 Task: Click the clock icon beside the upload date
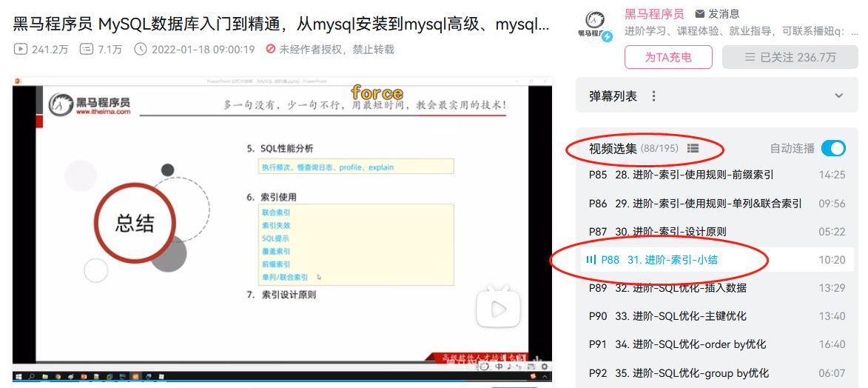(141, 50)
